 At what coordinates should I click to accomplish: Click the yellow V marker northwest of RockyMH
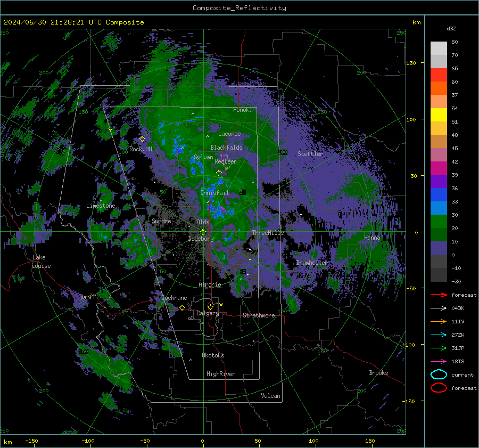[x=110, y=131]
